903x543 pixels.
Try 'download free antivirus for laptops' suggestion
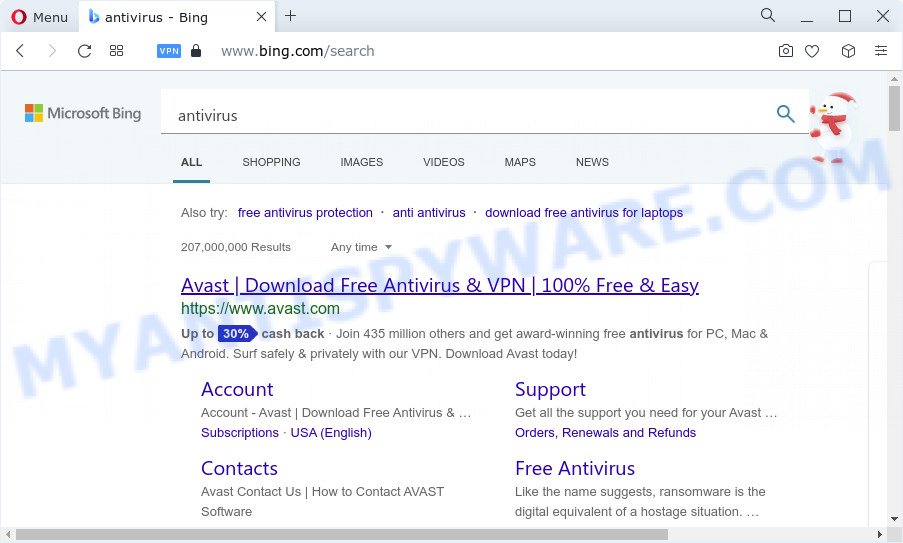584,212
